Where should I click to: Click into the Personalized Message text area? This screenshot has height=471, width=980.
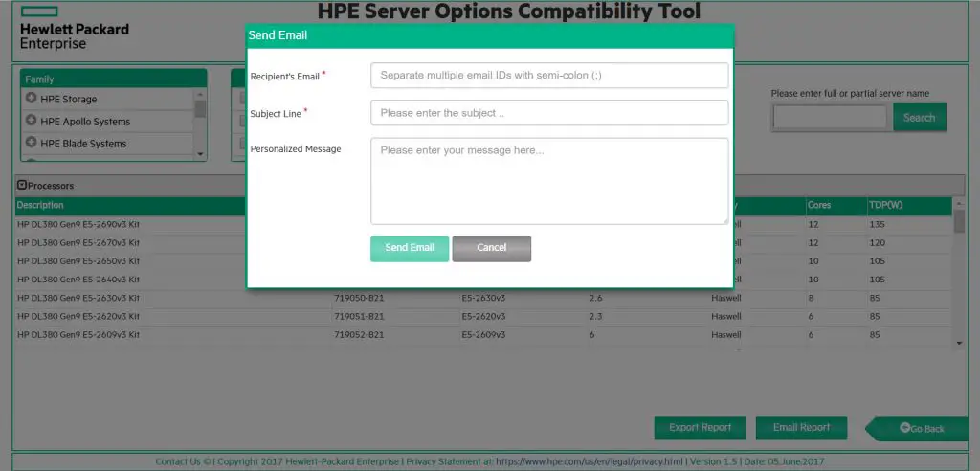pyautogui.click(x=549, y=181)
